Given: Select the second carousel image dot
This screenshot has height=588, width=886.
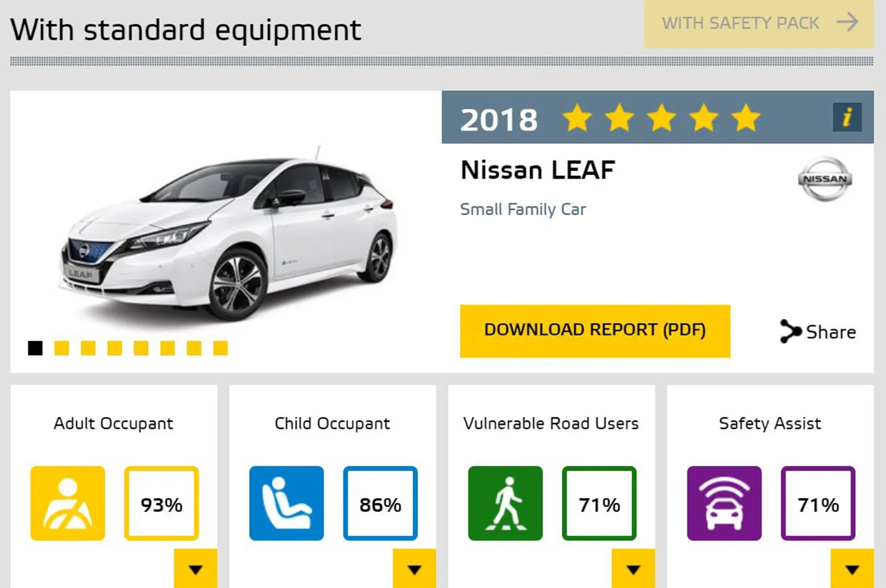Looking at the screenshot, I should click(62, 348).
